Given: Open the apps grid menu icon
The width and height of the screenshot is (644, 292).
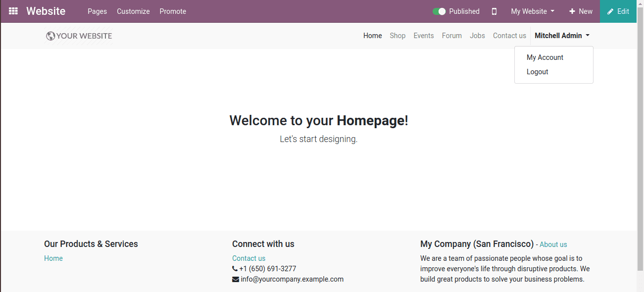Looking at the screenshot, I should (13, 11).
